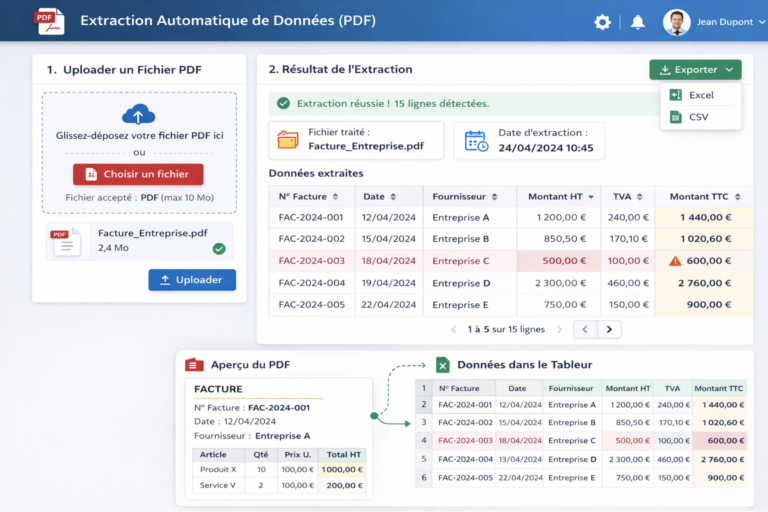This screenshot has height=512, width=768.
Task: Click the cloud upload icon
Action: [x=138, y=114]
